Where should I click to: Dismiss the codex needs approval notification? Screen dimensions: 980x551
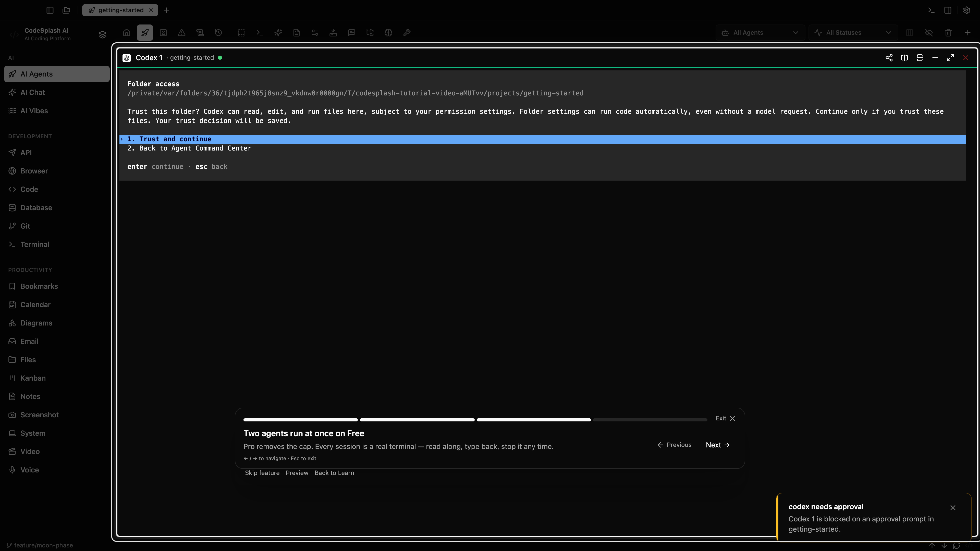click(x=953, y=508)
